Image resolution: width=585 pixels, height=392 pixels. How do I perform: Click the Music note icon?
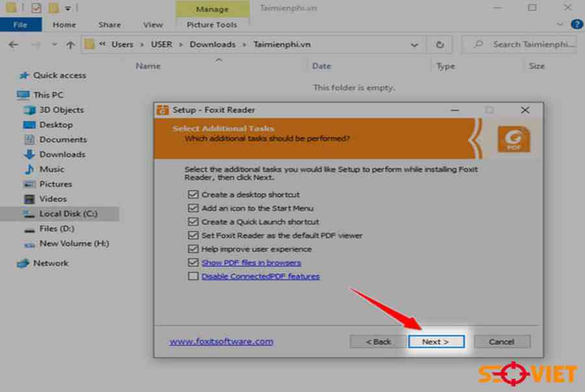click(29, 169)
